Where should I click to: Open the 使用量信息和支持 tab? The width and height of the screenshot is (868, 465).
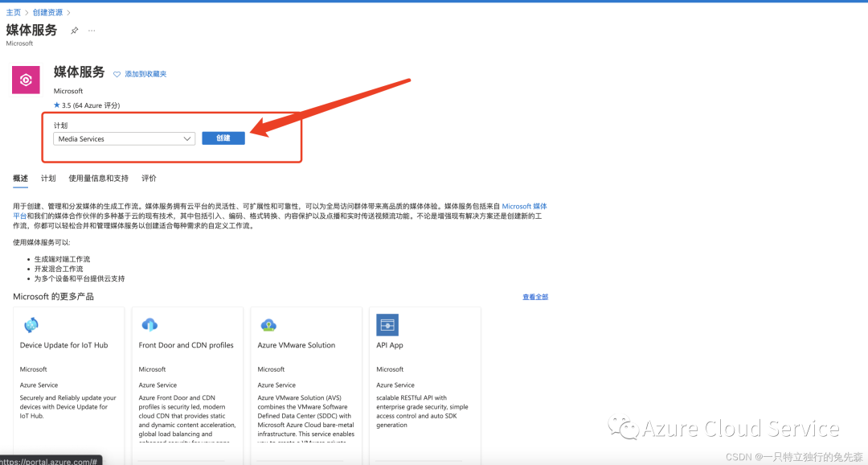coord(98,179)
